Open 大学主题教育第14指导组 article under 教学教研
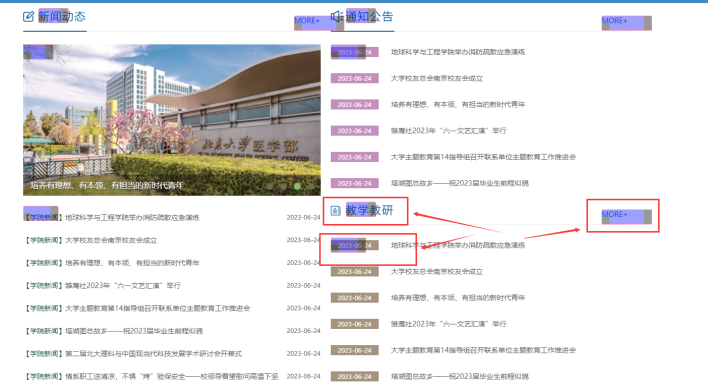This screenshot has width=708, height=391. click(483, 350)
